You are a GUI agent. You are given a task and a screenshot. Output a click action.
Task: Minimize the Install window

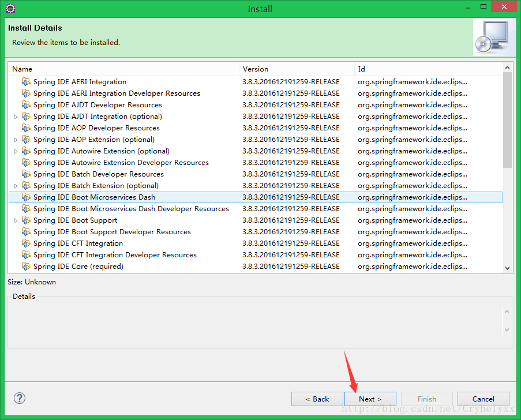(x=468, y=7)
